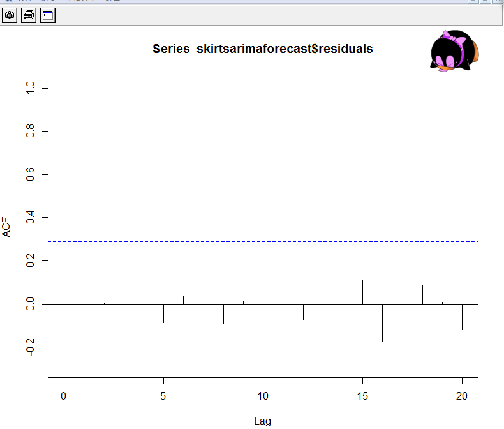The height and width of the screenshot is (429, 504).
Task: Click the return-to-console window icon
Action: coord(48,15)
